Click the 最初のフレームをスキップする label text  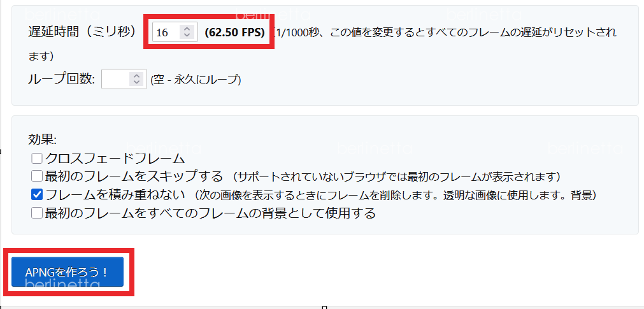click(x=134, y=176)
